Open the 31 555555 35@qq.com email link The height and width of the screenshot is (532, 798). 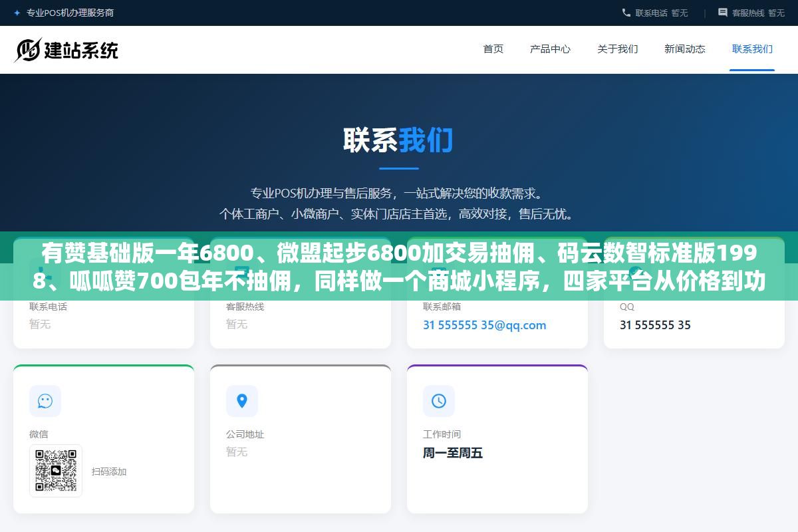click(x=485, y=325)
